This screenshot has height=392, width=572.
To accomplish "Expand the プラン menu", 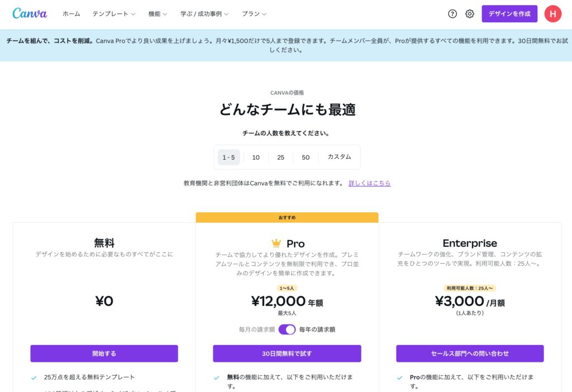I will [x=254, y=14].
